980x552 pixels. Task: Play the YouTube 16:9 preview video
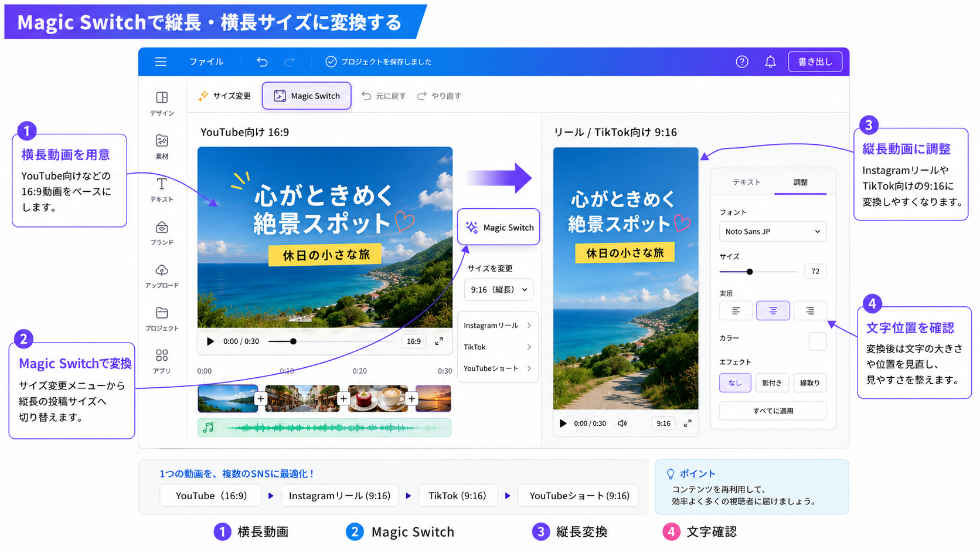210,341
